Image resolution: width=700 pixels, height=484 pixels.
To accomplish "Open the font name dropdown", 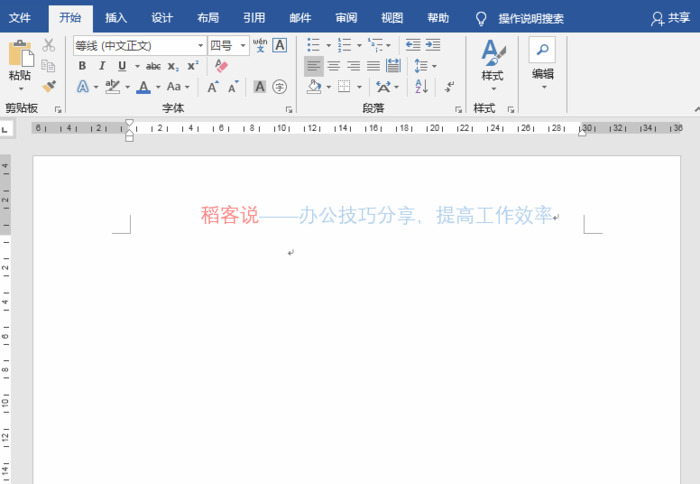I will (200, 46).
